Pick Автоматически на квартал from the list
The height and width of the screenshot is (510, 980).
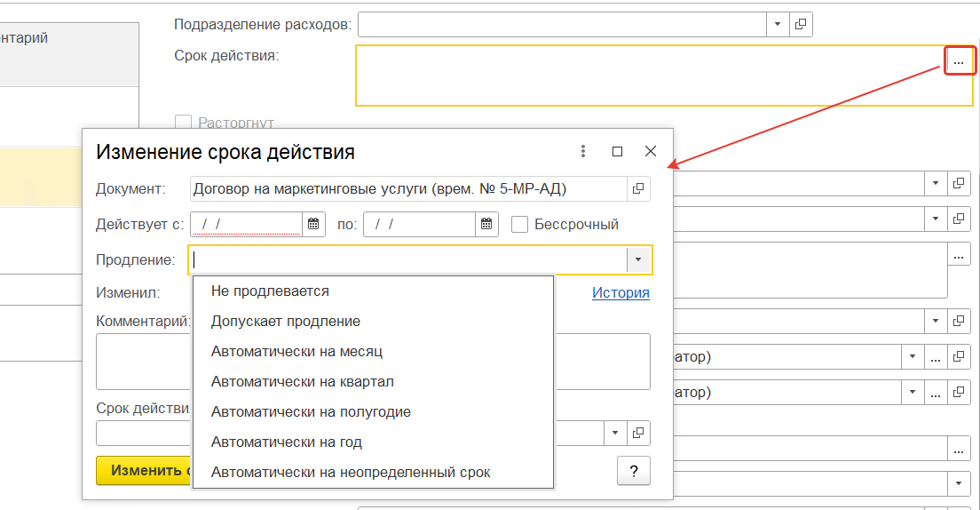click(302, 381)
